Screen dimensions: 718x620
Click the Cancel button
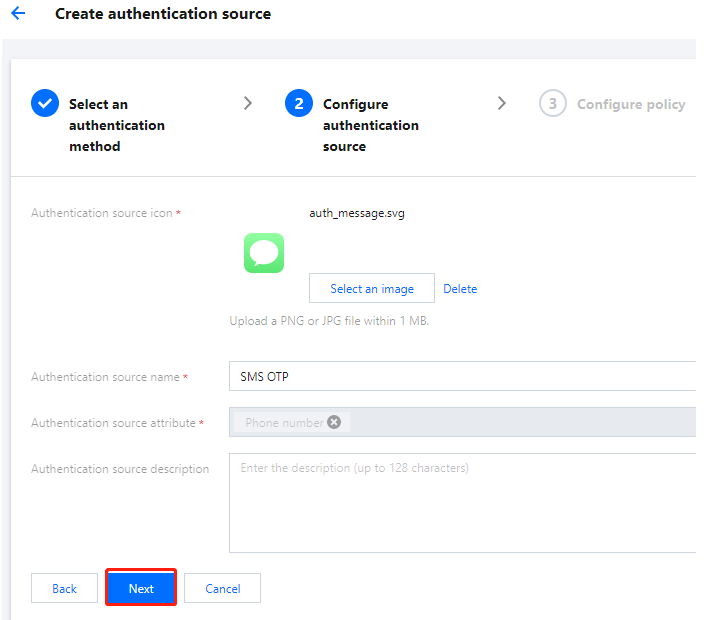[223, 588]
